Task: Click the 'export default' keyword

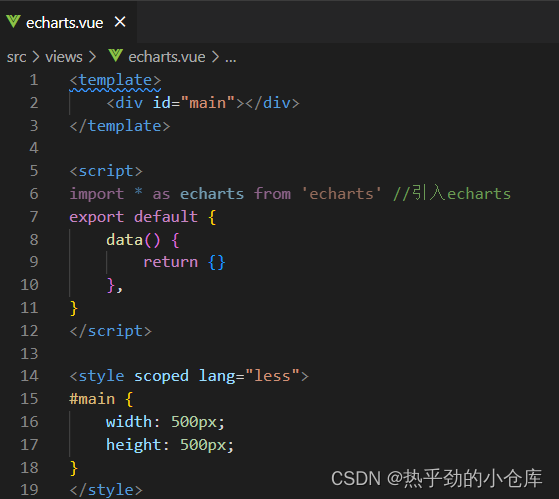Action: pos(133,217)
